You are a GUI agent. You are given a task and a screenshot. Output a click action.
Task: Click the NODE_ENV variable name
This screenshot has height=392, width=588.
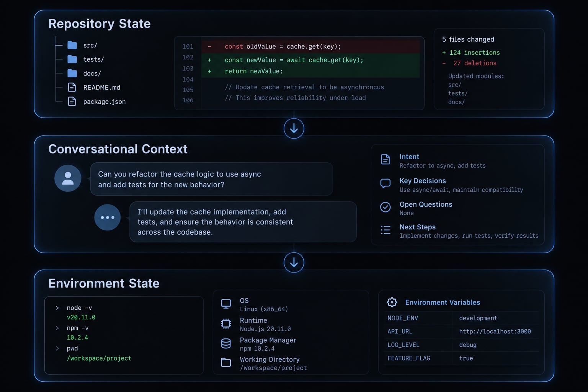pos(403,318)
